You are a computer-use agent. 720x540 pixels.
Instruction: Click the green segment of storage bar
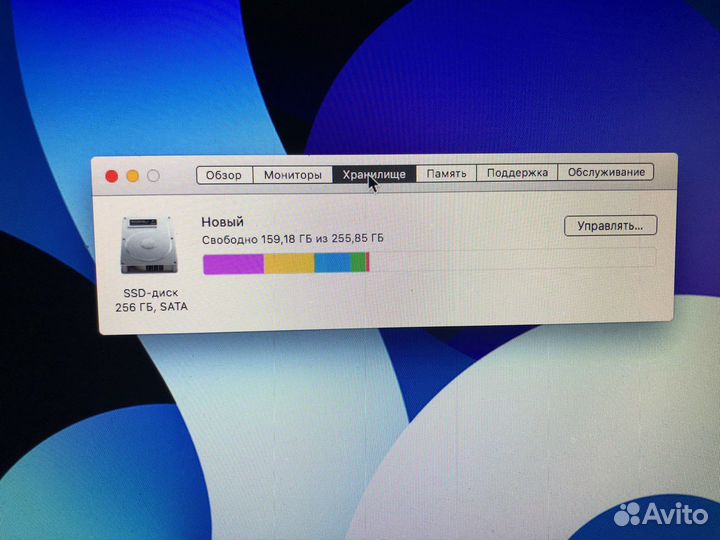pyautogui.click(x=359, y=262)
